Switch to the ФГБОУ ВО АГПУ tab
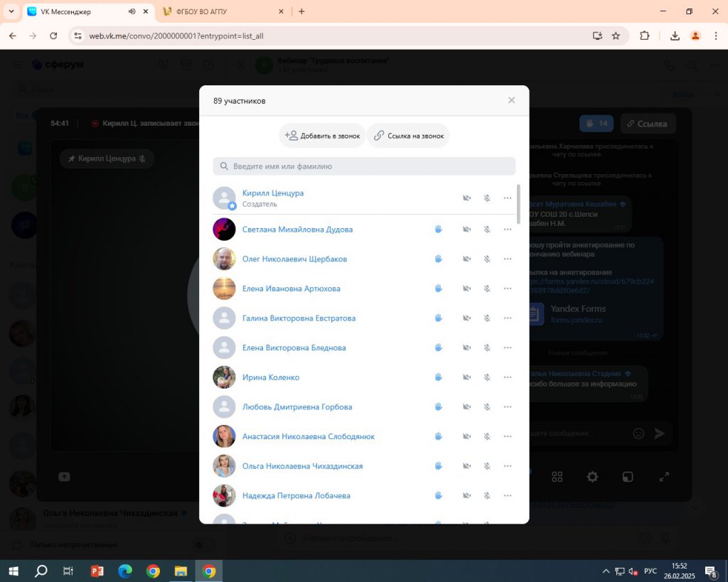This screenshot has height=582, width=728. coord(220,11)
